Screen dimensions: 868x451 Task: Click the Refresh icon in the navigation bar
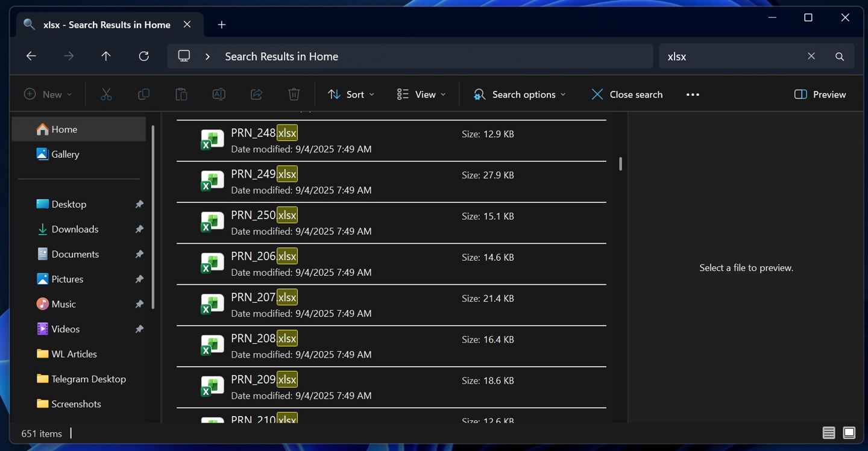coord(143,55)
